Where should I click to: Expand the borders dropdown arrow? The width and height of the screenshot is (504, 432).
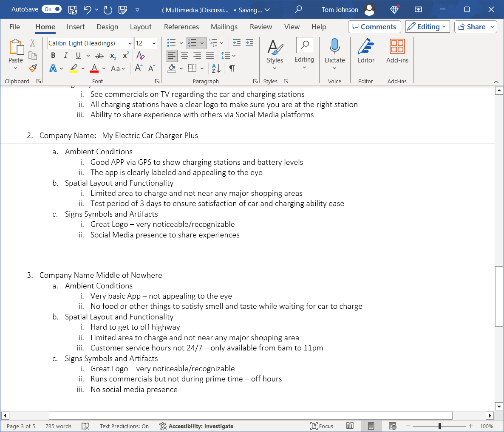(202, 68)
